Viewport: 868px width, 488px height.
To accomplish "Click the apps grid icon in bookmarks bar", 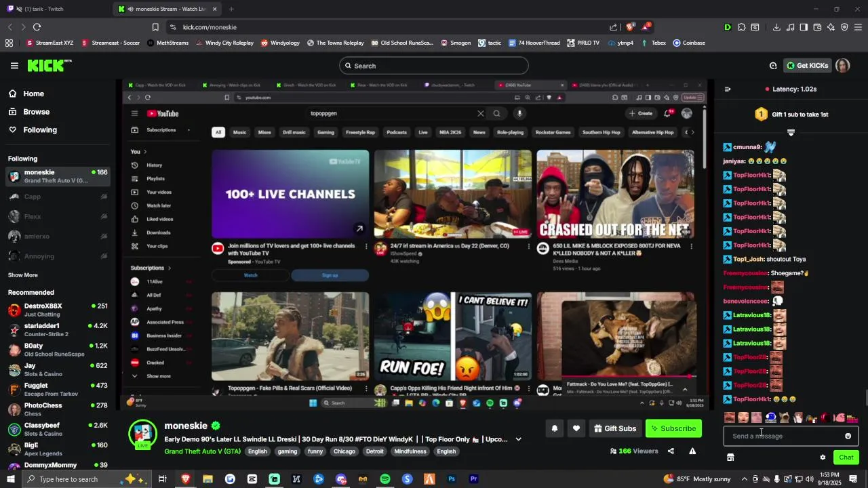I will point(9,43).
